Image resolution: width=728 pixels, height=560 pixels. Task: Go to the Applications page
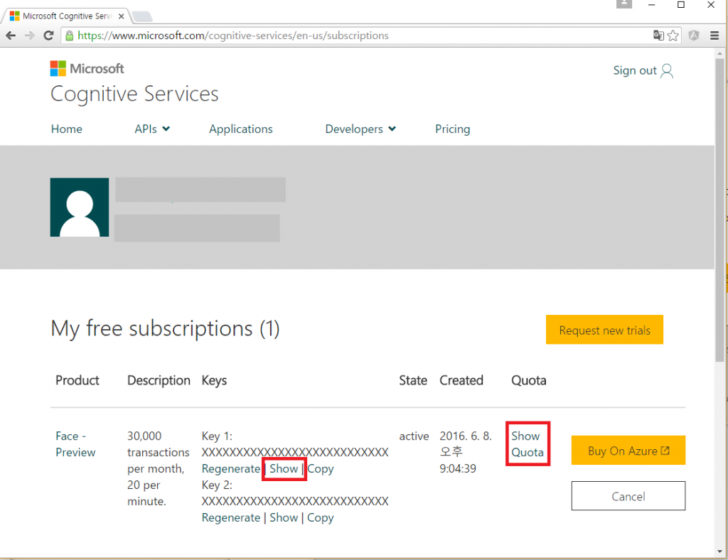click(240, 129)
